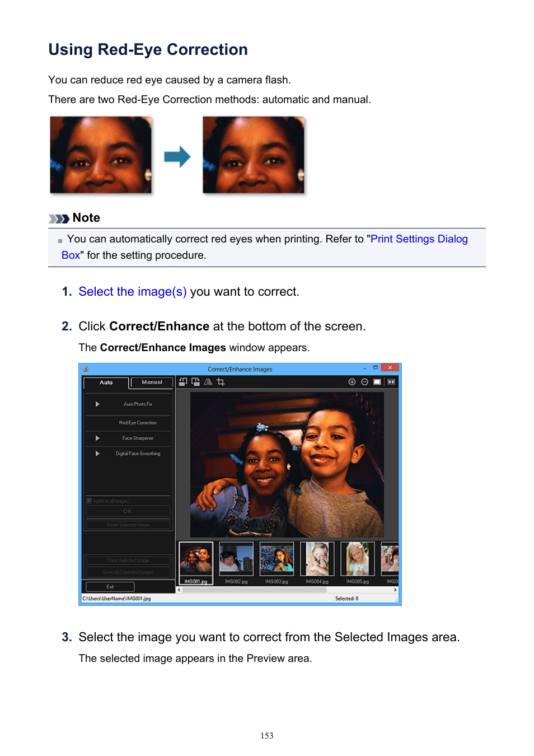Expand the Face Sharpener section

point(97,438)
